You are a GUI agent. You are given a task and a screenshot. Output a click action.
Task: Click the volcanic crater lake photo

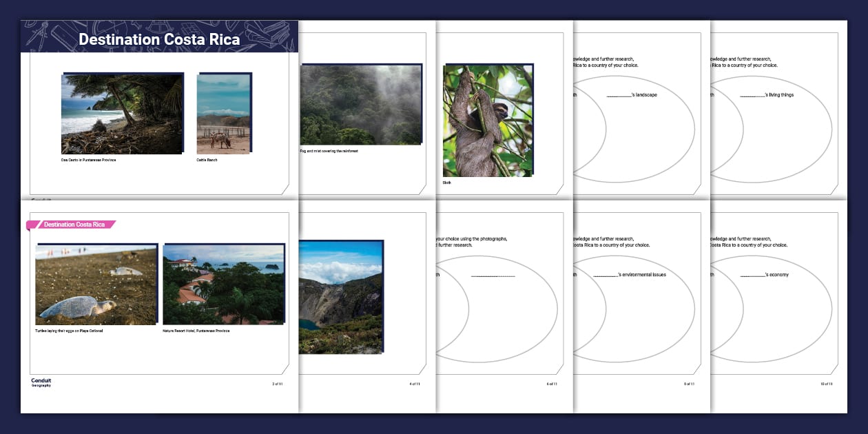tap(351, 300)
